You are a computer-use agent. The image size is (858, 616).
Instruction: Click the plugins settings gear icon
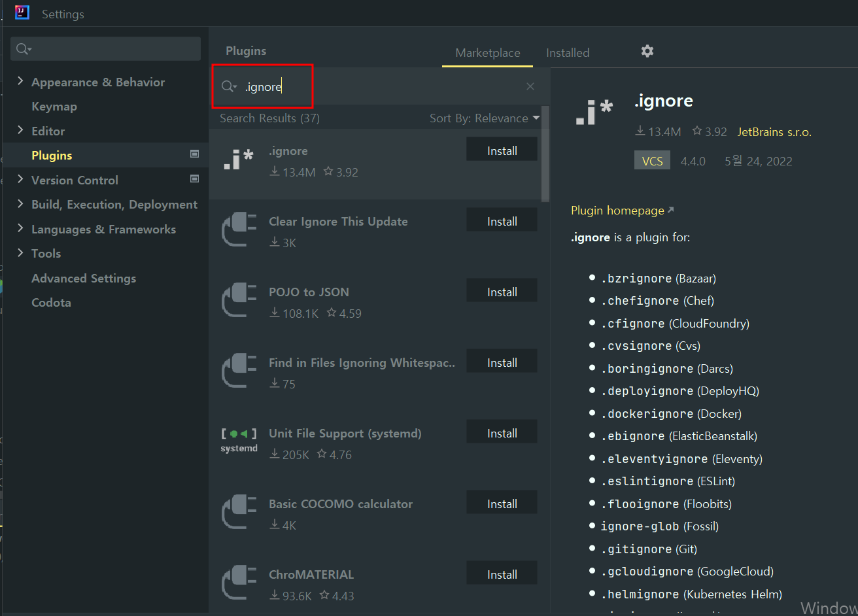click(647, 51)
